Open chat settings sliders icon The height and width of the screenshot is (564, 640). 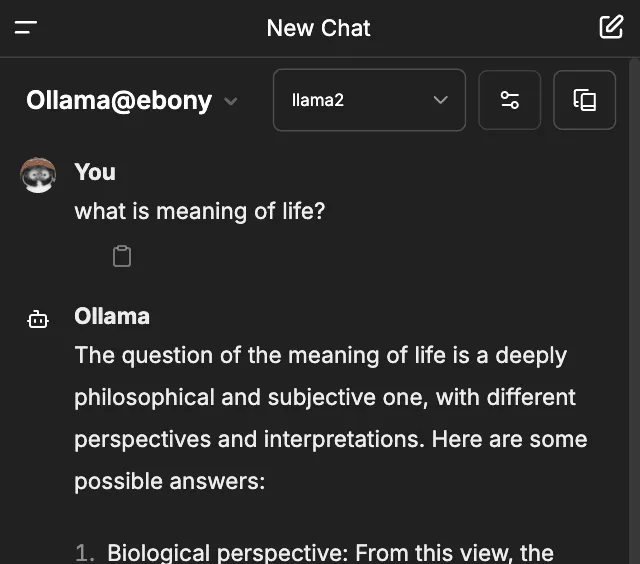[509, 100]
